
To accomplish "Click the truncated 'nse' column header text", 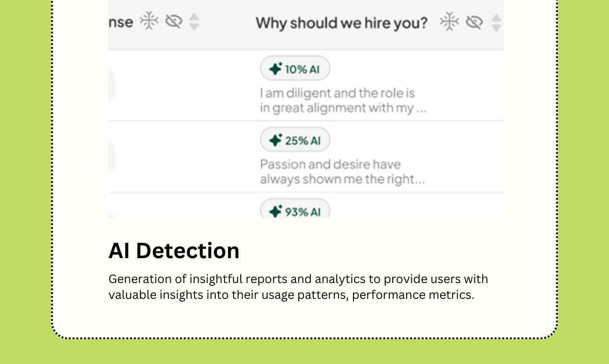I will click(x=121, y=22).
